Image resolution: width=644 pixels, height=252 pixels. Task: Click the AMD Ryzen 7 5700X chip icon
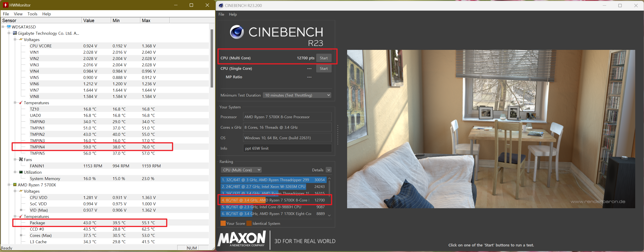tap(15, 185)
